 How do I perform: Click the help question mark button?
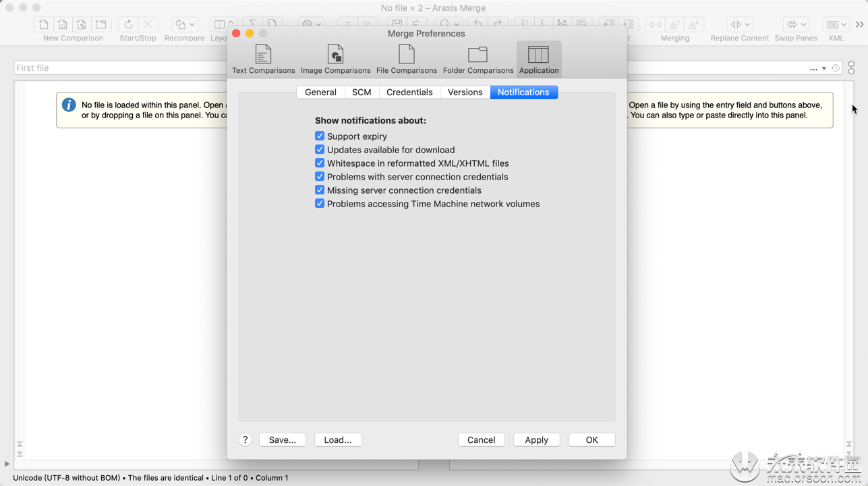245,439
